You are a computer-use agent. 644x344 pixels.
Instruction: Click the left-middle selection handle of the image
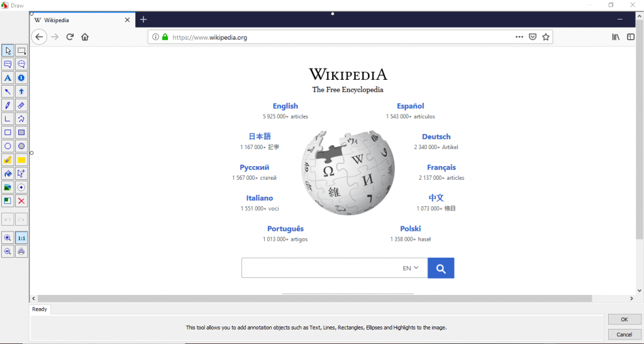tap(31, 153)
